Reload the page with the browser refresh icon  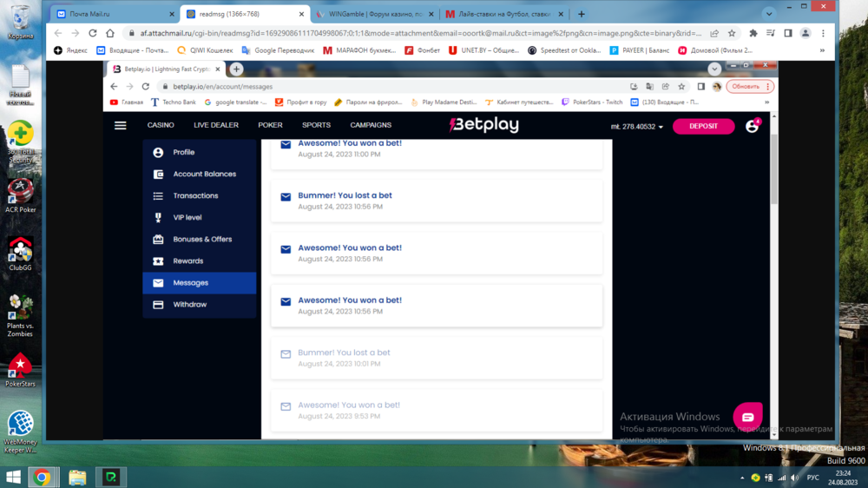point(93,33)
